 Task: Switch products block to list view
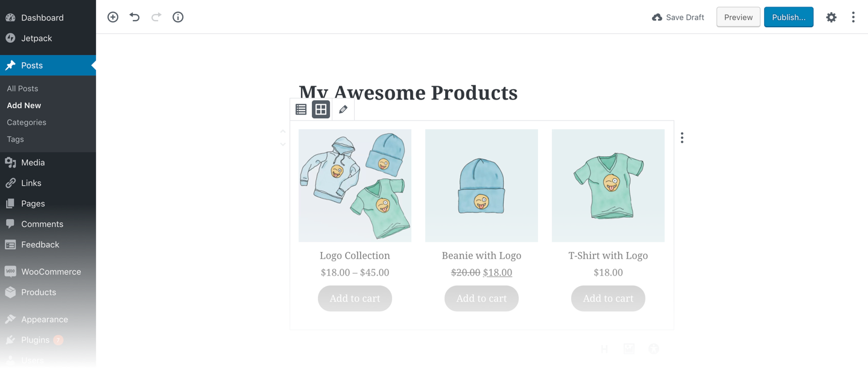301,110
